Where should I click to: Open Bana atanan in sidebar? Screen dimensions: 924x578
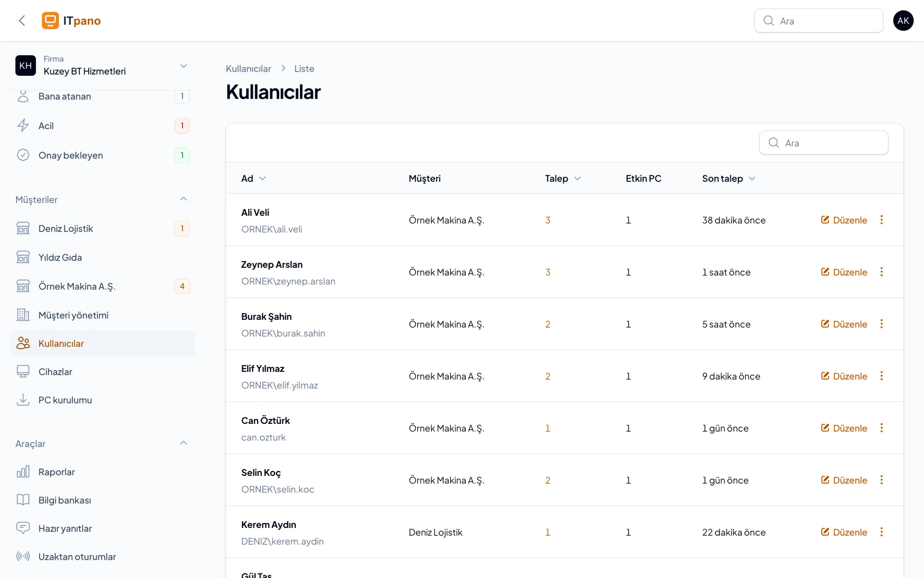102,96
